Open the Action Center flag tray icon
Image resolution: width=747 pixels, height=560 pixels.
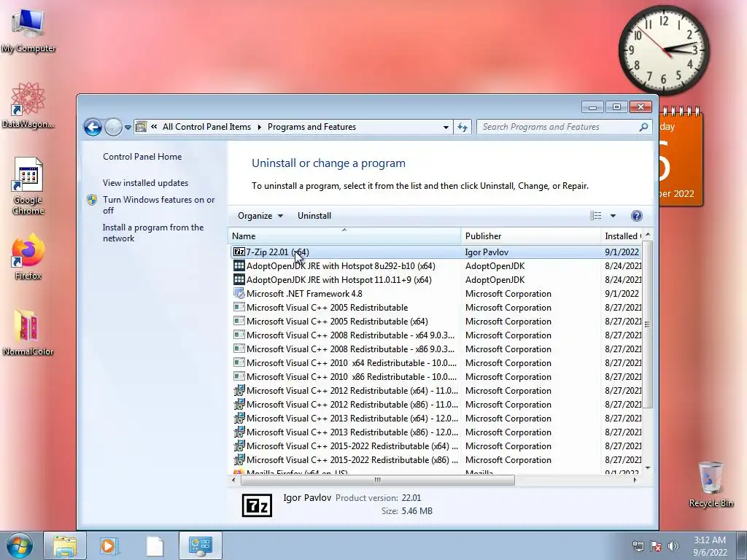click(x=656, y=546)
